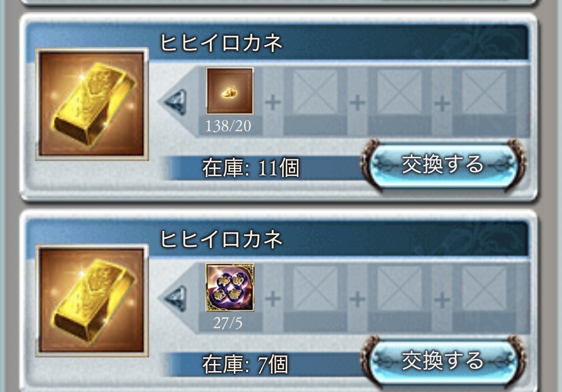Click 交換する for the 7個 stock item
Screen dimensions: 562x392
pos(443,362)
